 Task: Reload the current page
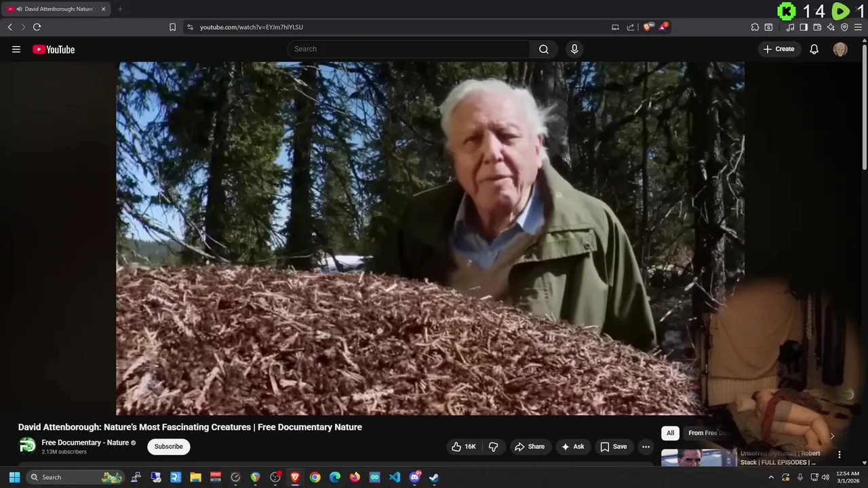point(37,27)
